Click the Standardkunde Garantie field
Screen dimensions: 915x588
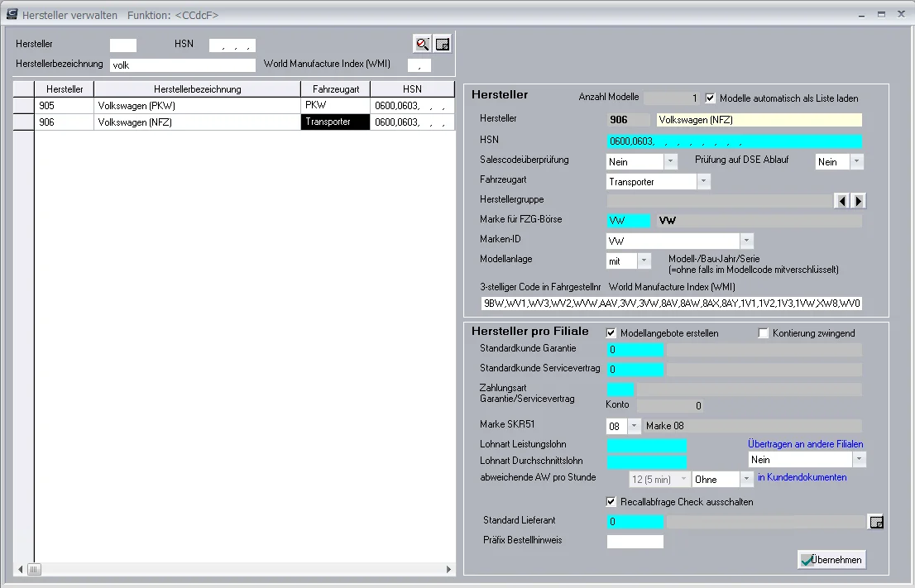pos(635,350)
